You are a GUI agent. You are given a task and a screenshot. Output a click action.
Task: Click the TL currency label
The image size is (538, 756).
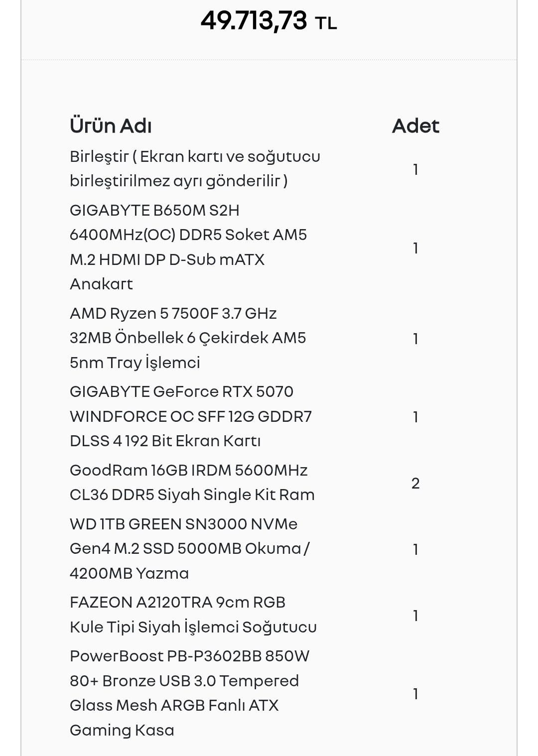click(x=326, y=23)
